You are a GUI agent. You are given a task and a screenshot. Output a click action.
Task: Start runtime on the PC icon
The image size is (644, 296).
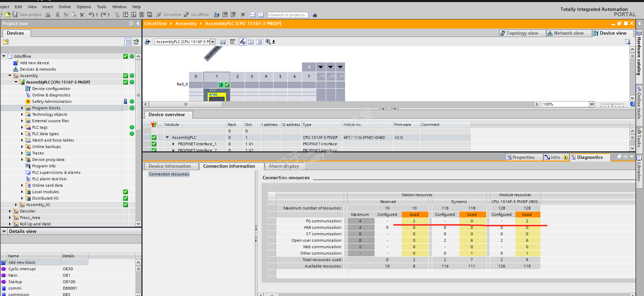click(x=150, y=15)
